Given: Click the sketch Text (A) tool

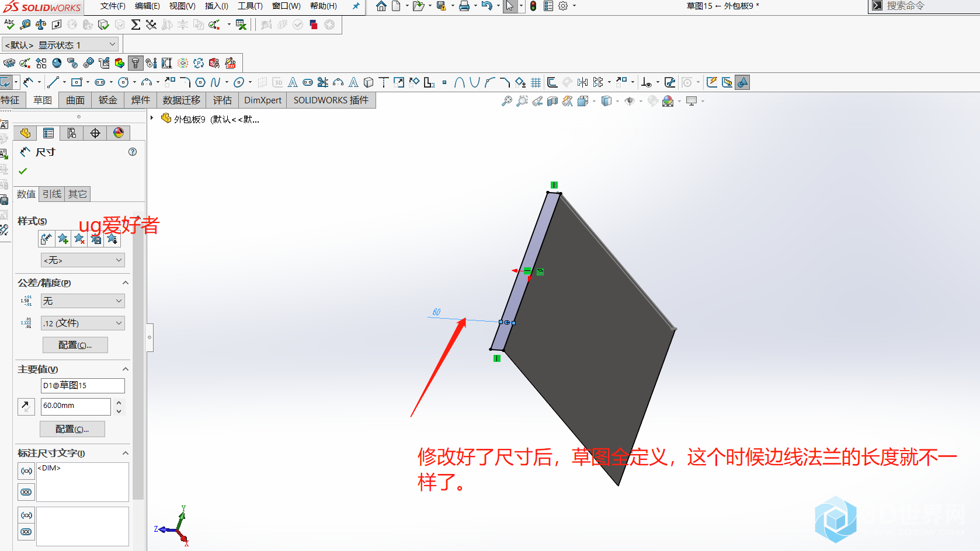Looking at the screenshot, I should tap(293, 82).
